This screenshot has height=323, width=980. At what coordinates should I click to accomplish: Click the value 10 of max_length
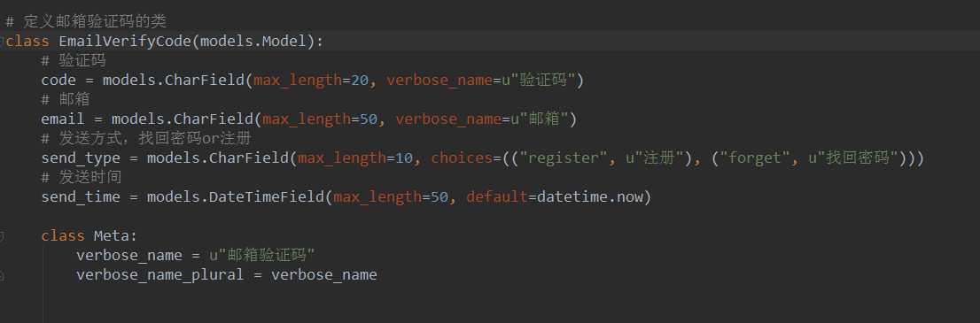click(404, 158)
